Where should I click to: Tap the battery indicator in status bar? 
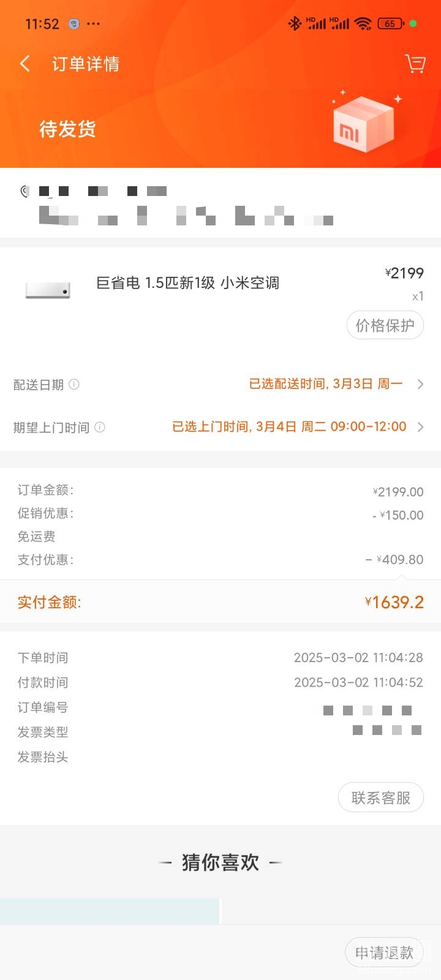coord(391,24)
